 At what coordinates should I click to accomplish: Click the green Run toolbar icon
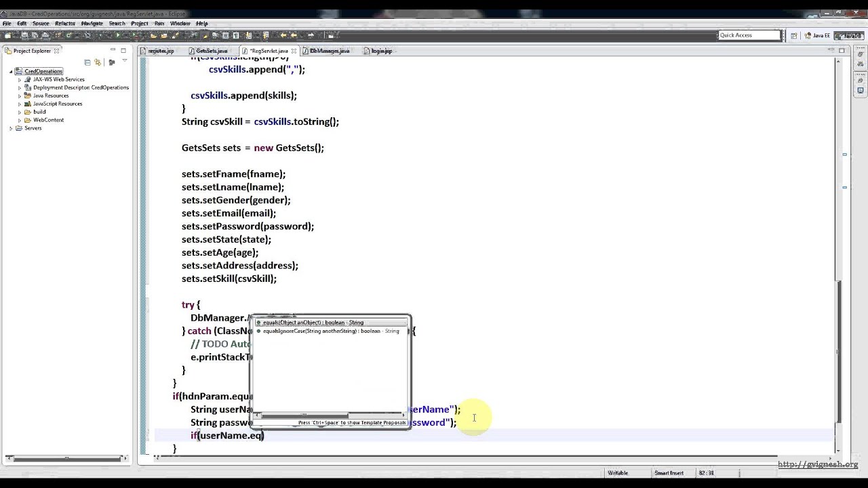[117, 35]
